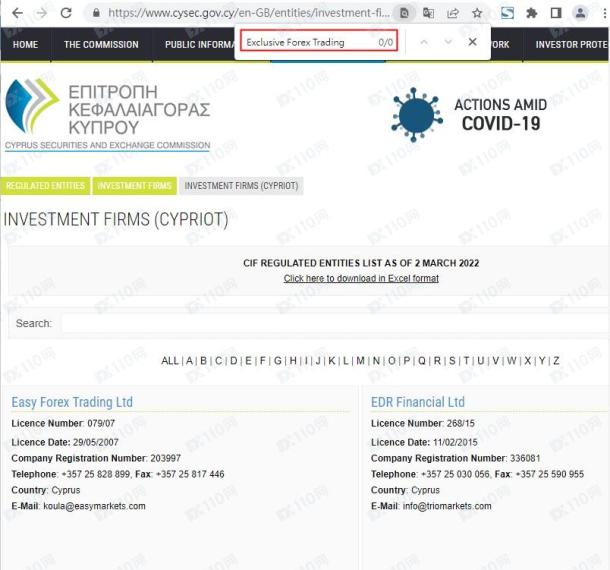
Task: Click the browser forward arrow
Action: [x=41, y=13]
